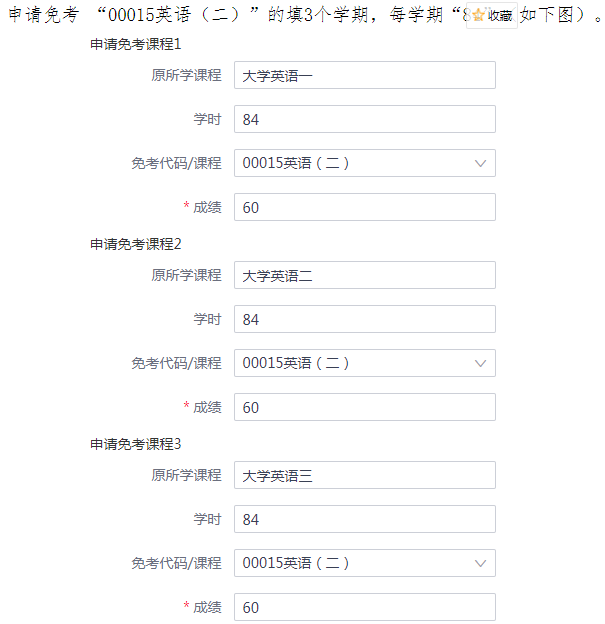This screenshot has width=605, height=624.
Task: Focus the 学时 field under 申请免考课程1
Action: tap(364, 119)
